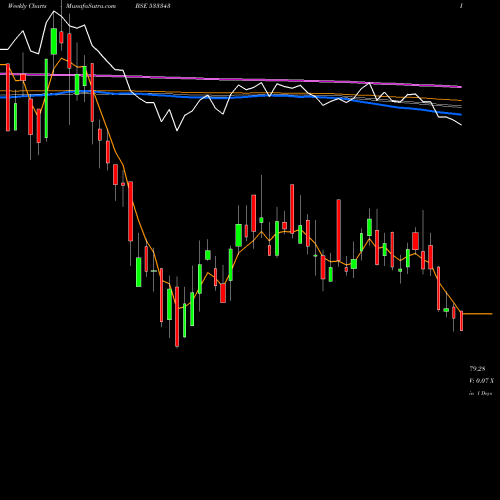Click the '79.28' price value
This screenshot has width=500, height=500.
(477, 369)
